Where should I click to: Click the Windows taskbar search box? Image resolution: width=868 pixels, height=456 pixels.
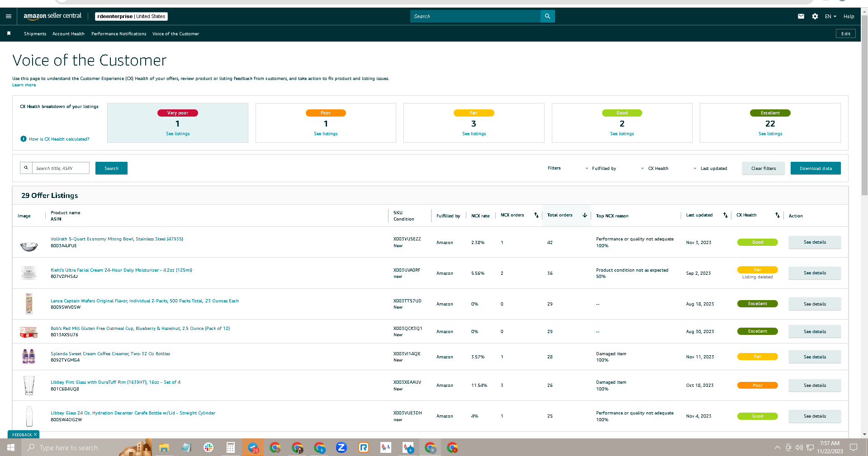coord(86,447)
